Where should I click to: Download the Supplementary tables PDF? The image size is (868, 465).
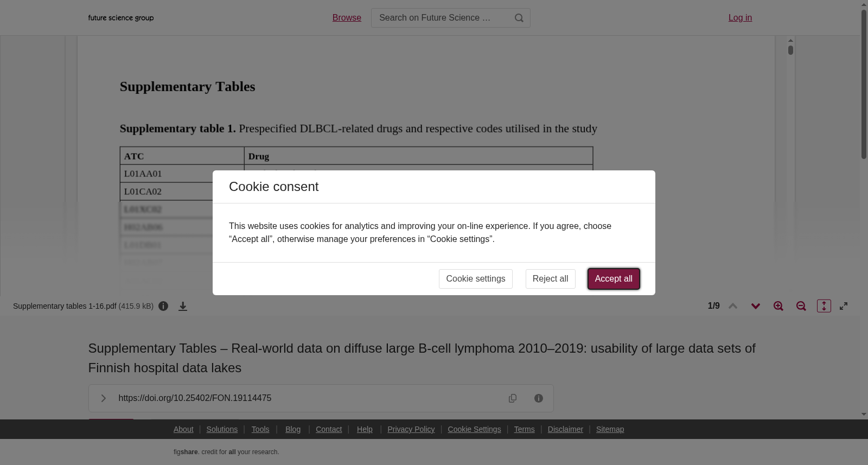coord(183,306)
